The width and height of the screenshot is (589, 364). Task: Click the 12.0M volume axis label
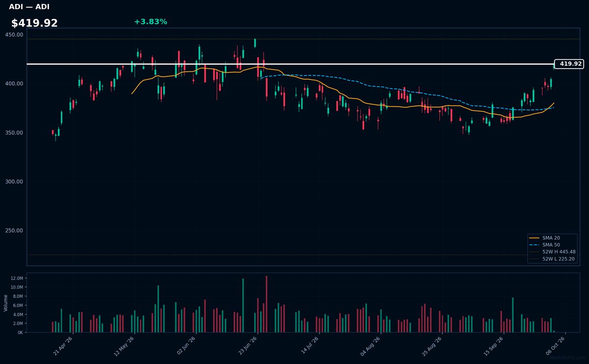coord(17,278)
